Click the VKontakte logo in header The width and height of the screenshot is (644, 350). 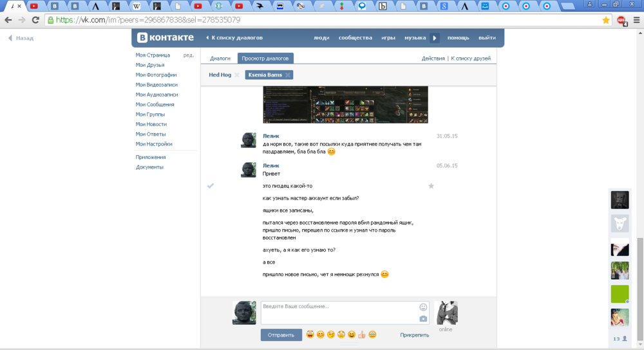(x=166, y=38)
